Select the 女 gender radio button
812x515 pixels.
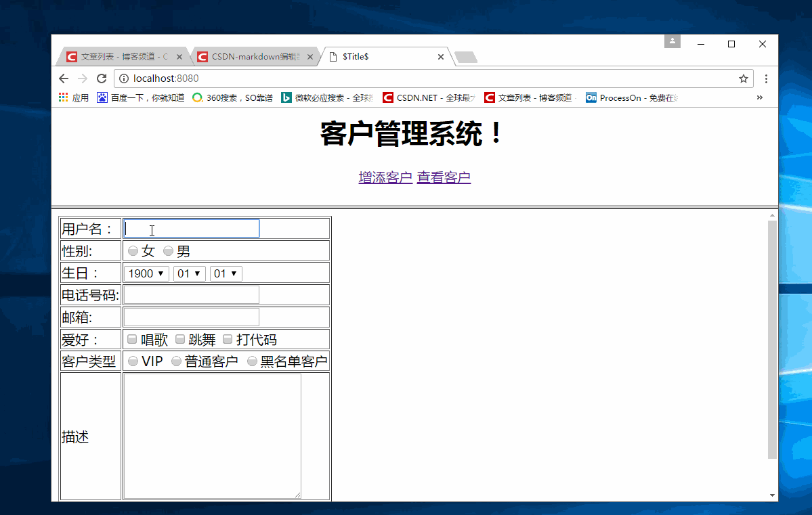click(133, 250)
